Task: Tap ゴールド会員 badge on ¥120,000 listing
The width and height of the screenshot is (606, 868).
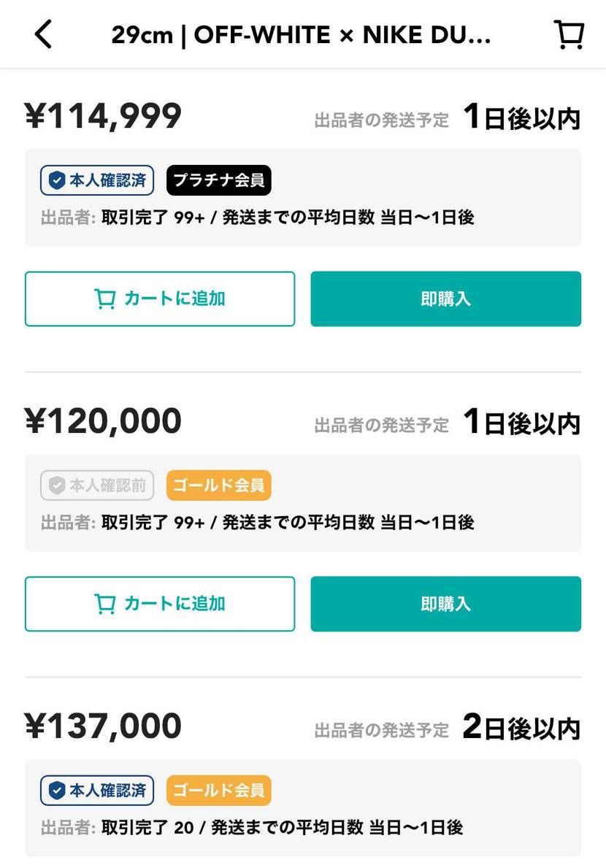Action: [x=219, y=485]
